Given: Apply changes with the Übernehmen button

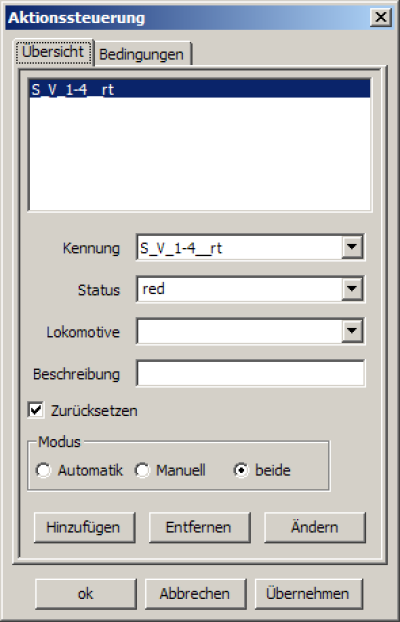Looking at the screenshot, I should [x=308, y=594].
